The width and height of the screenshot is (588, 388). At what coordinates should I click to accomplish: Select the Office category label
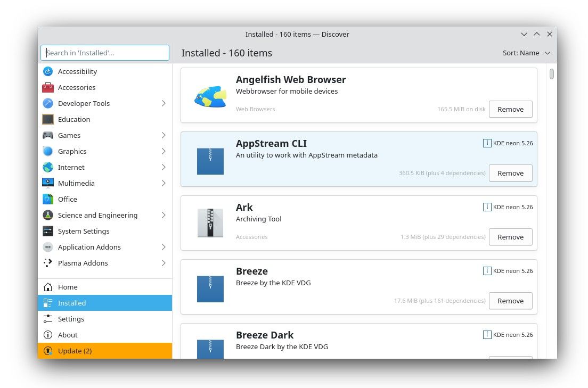point(68,199)
